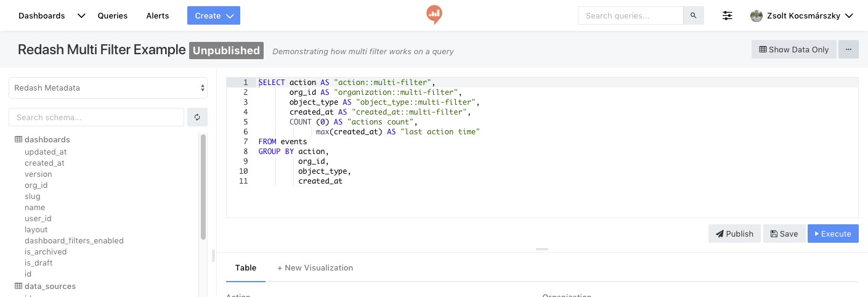This screenshot has height=297, width=868.
Task: Click the query title Redash Multi Filter Example
Action: 102,50
